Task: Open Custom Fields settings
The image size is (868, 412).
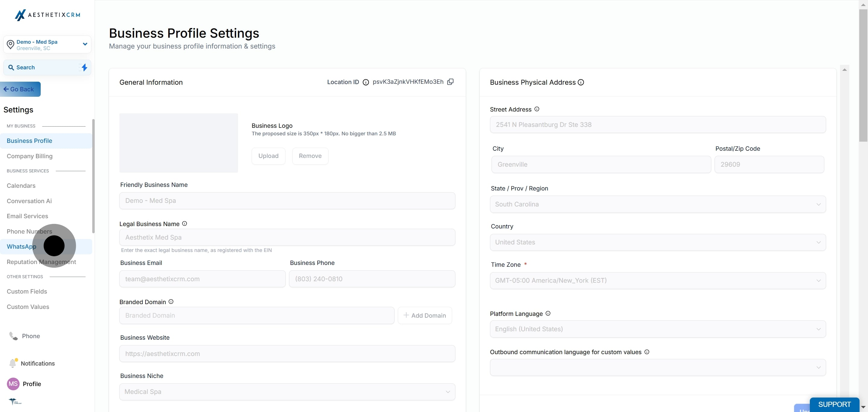Action: 46,291
